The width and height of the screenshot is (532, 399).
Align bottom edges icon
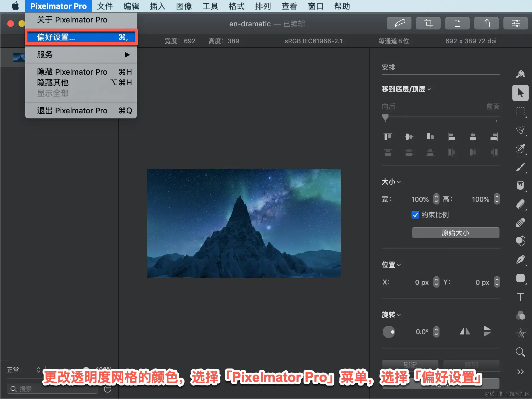pyautogui.click(x=430, y=137)
